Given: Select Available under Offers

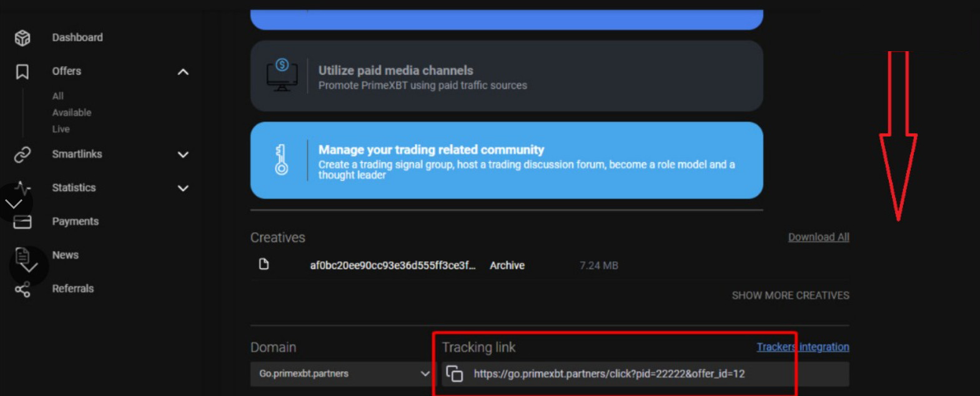Looking at the screenshot, I should tap(71, 112).
